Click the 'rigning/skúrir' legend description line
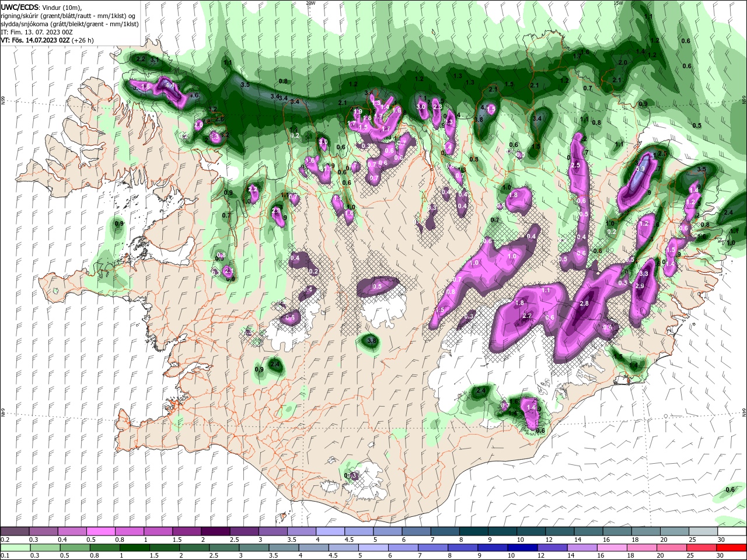The height and width of the screenshot is (560, 747). pos(68,16)
